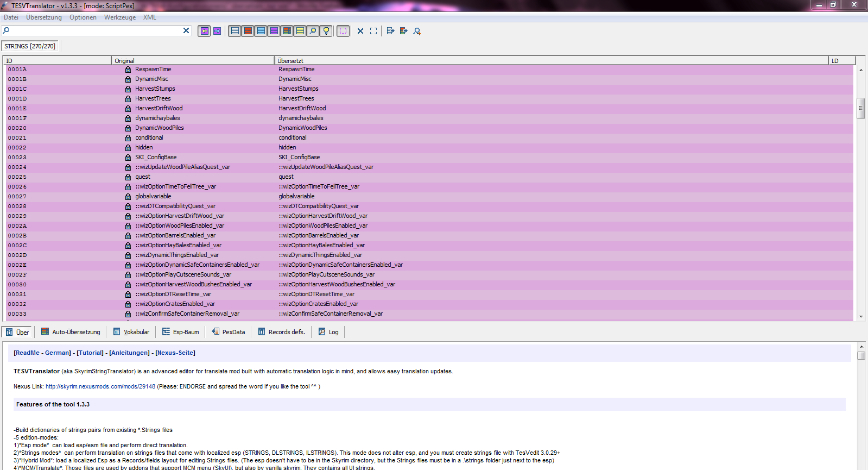
Task: Toggle the solid purple list filter button
Action: tap(274, 31)
